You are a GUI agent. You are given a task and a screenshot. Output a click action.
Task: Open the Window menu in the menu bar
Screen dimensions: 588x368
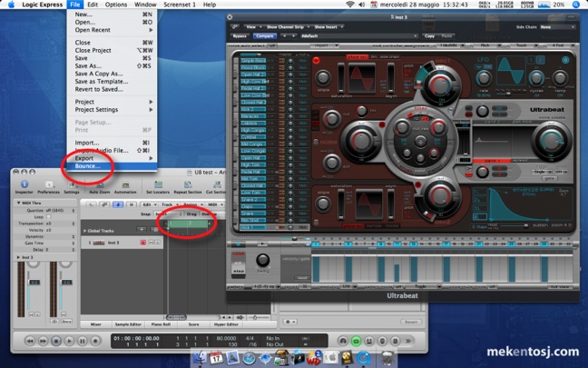145,5
